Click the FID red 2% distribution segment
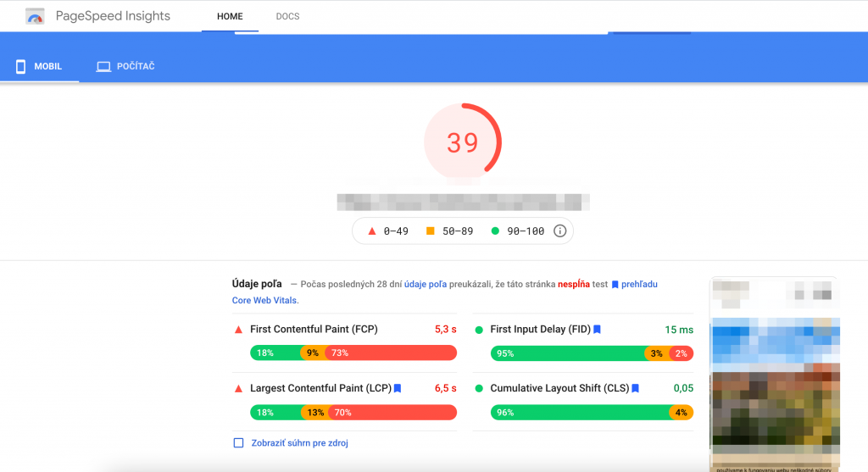868x472 pixels. point(682,353)
